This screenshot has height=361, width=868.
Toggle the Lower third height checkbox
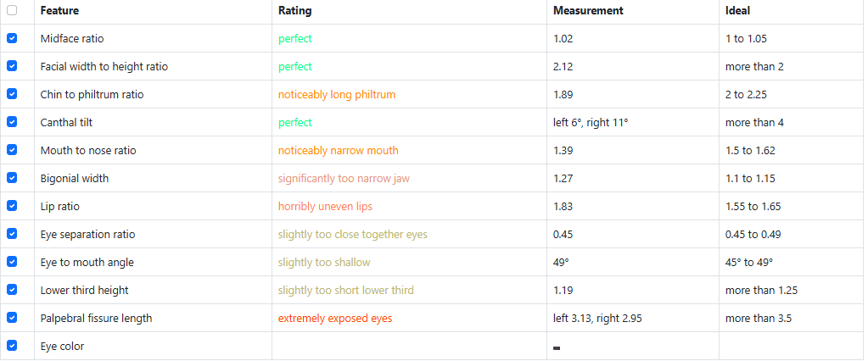12,291
